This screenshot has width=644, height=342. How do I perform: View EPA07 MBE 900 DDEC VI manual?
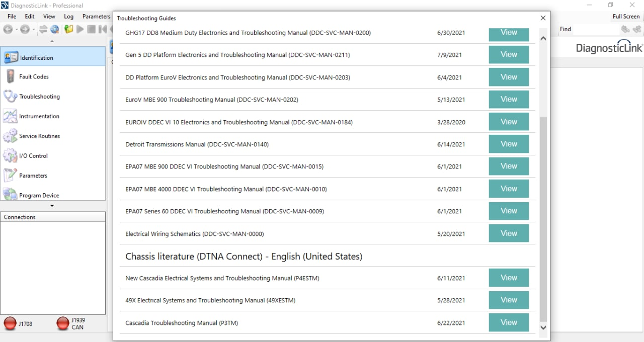tap(509, 166)
